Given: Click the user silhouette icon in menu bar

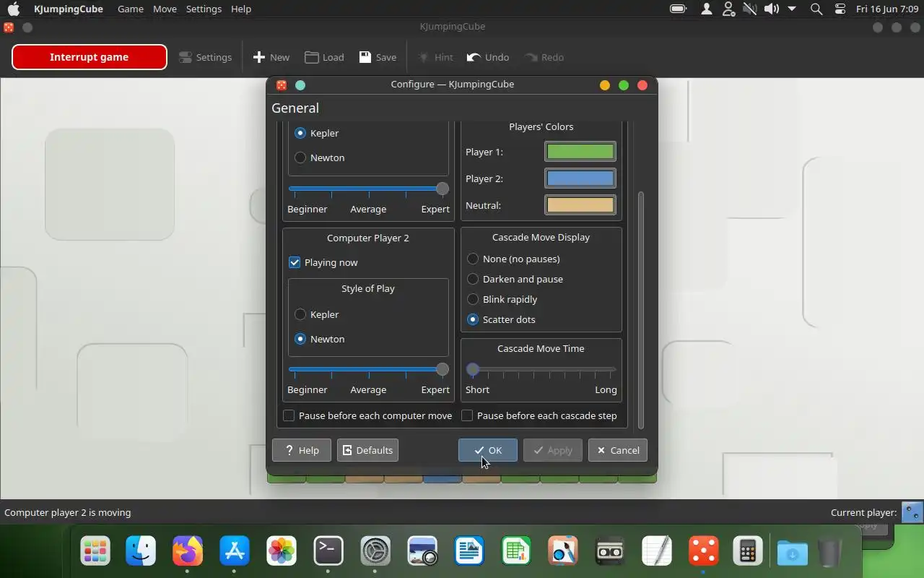Looking at the screenshot, I should [707, 9].
